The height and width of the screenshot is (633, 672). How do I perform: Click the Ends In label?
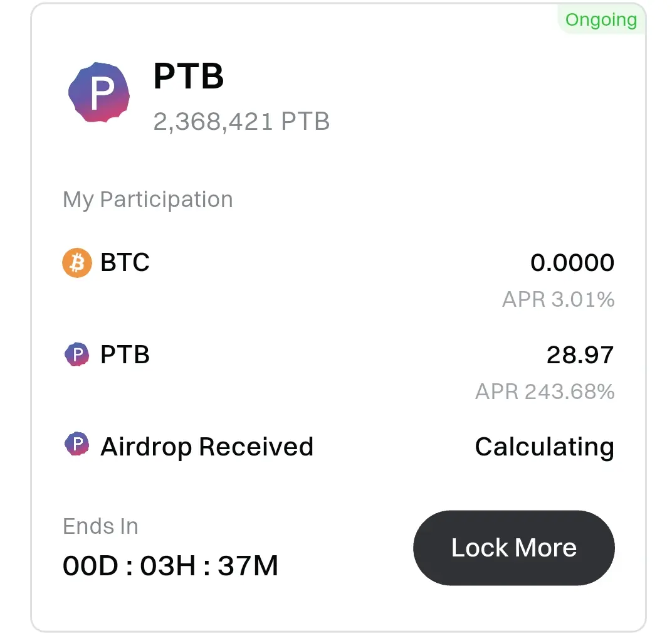pos(100,526)
